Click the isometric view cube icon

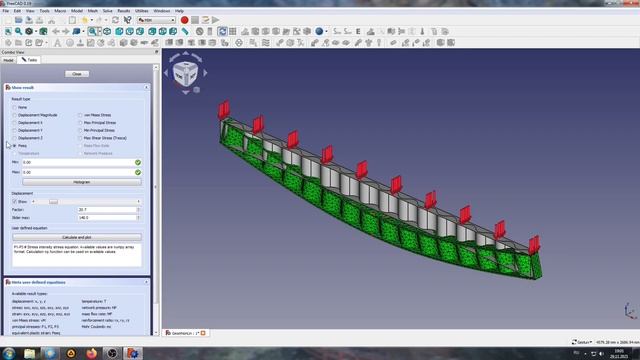click(107, 31)
